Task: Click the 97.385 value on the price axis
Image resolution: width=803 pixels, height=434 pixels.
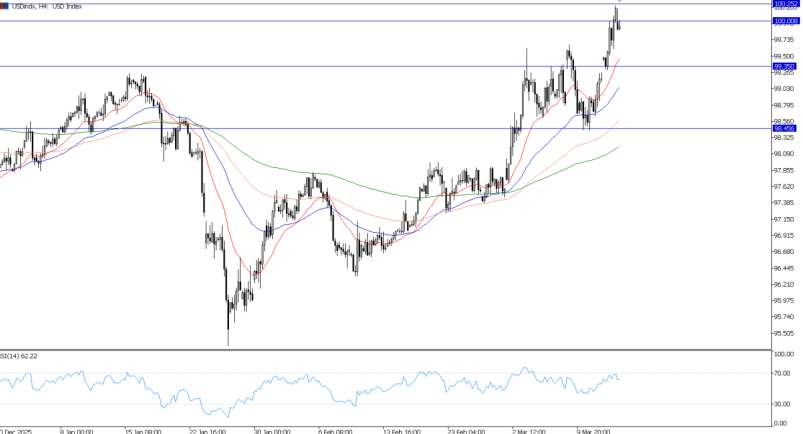Action: 784,203
